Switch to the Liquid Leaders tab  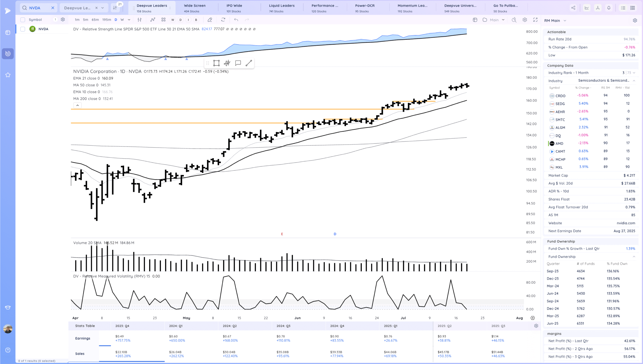point(282,8)
